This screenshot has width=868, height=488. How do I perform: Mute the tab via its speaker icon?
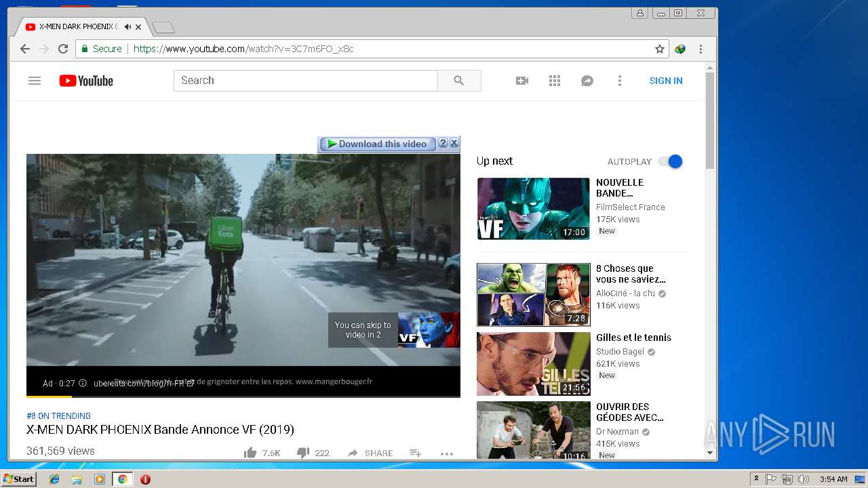click(x=127, y=27)
